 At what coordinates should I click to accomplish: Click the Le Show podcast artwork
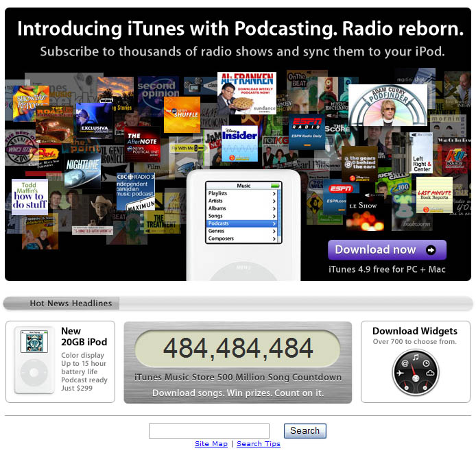point(365,212)
